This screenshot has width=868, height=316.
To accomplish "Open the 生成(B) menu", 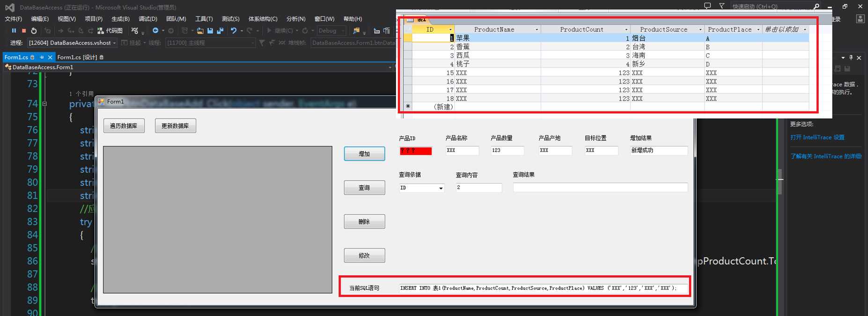I will [x=120, y=19].
